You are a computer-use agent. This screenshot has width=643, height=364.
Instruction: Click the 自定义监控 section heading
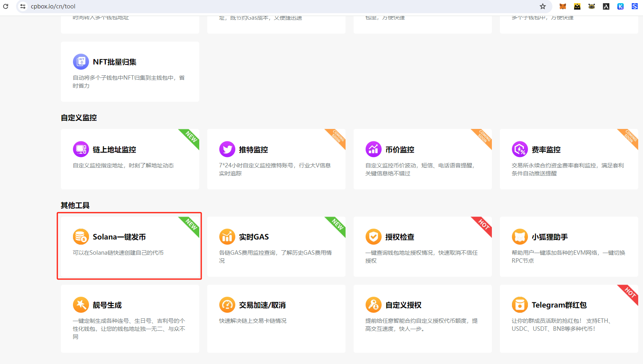(x=79, y=118)
